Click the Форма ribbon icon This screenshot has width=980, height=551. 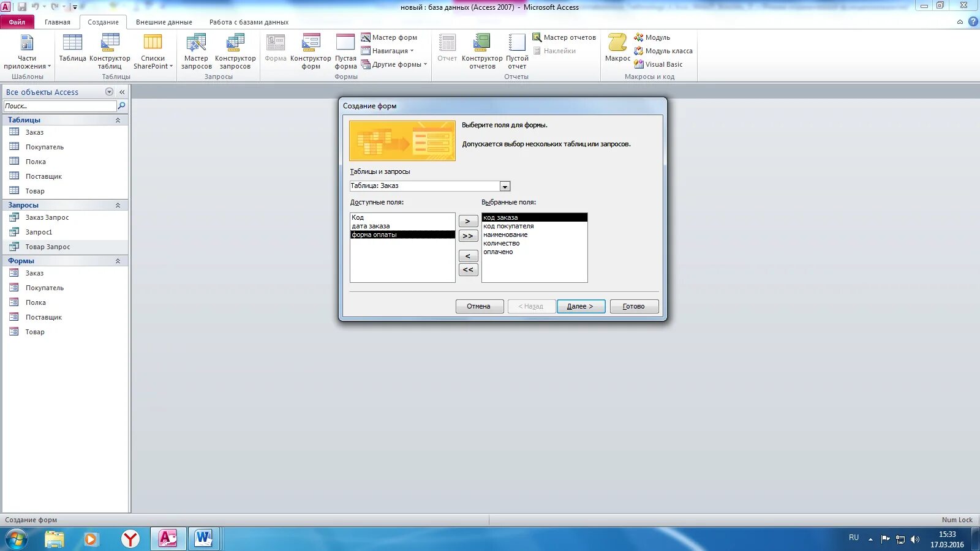tap(276, 48)
